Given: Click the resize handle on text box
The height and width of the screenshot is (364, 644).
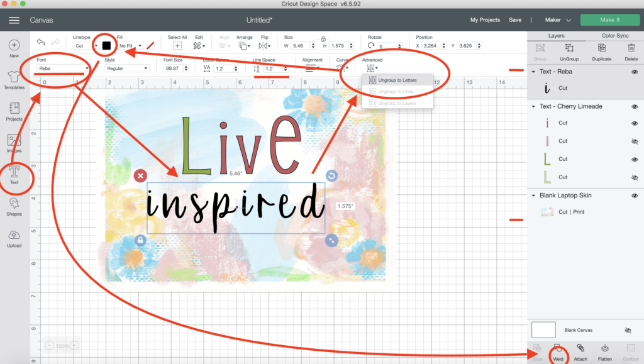Looking at the screenshot, I should click(331, 241).
